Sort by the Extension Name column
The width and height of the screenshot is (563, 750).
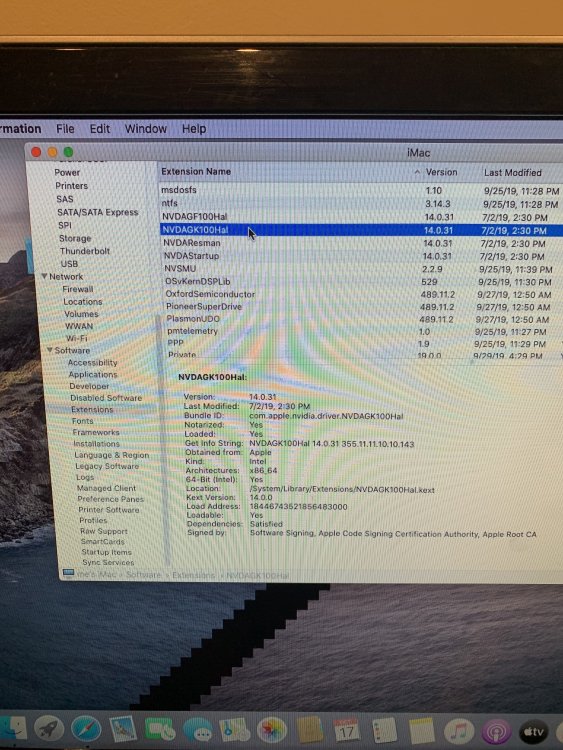coord(196,171)
